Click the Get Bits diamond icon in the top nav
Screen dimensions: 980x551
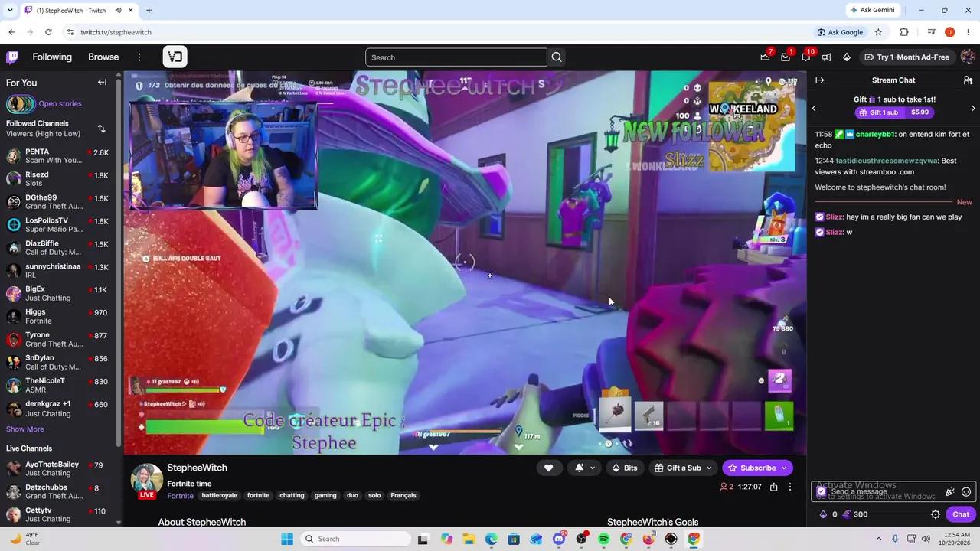(847, 57)
